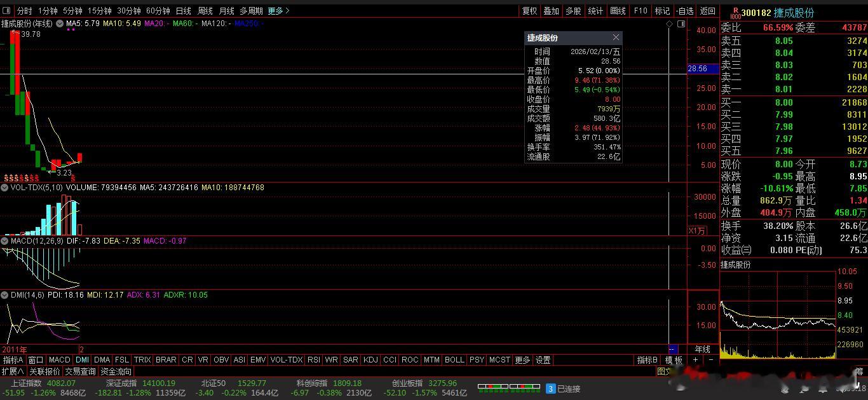The width and height of the screenshot is (868, 400).
Task: Select the DMA indicator tab
Action: click(x=102, y=360)
